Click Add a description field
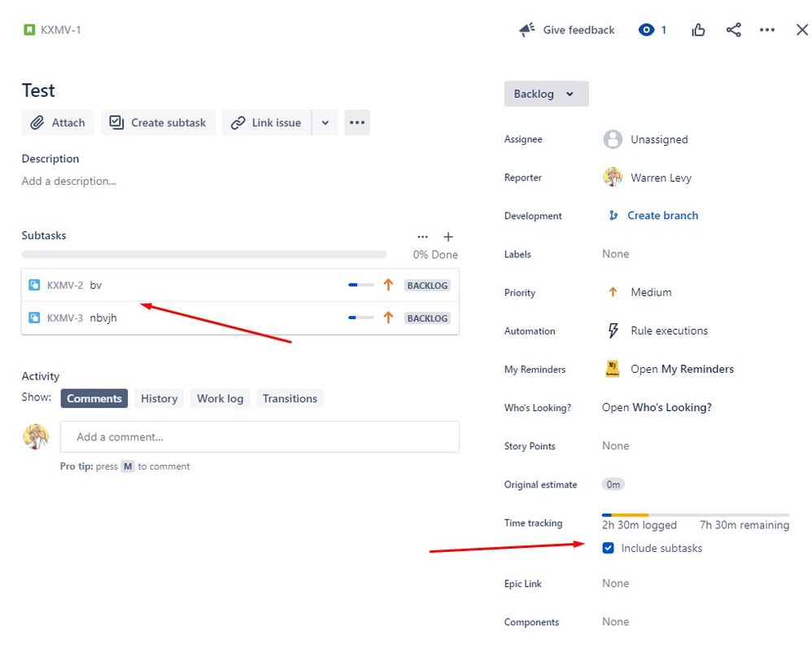Screen dimensions: 812x648 [x=69, y=182]
